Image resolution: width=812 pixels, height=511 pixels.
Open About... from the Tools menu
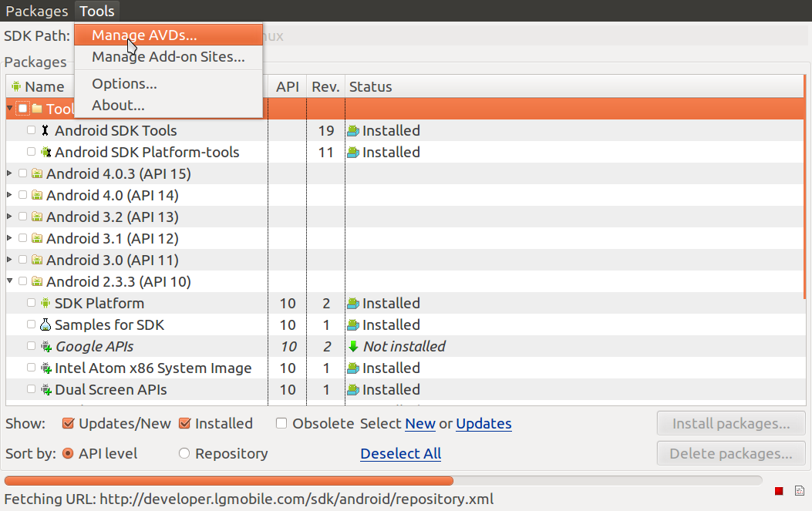click(168, 106)
